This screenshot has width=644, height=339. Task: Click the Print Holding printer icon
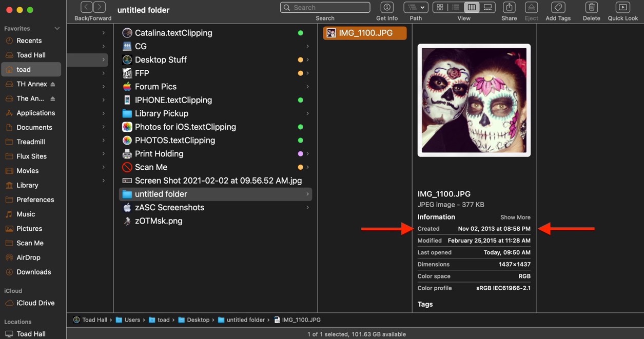(127, 154)
